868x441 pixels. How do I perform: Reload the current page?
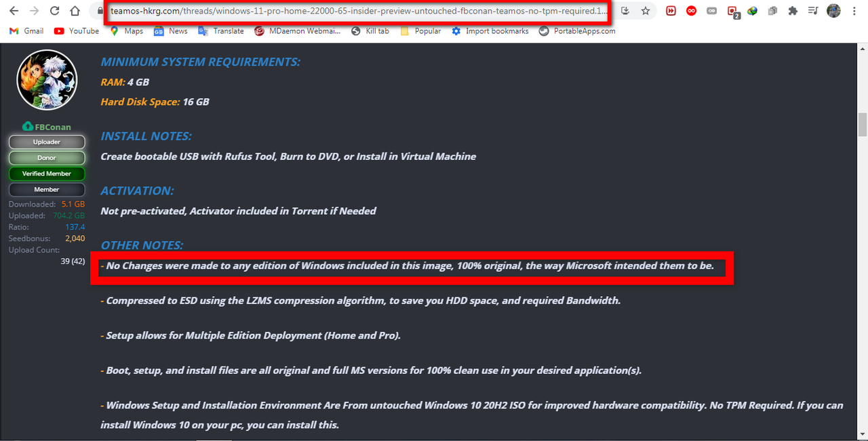pyautogui.click(x=55, y=11)
